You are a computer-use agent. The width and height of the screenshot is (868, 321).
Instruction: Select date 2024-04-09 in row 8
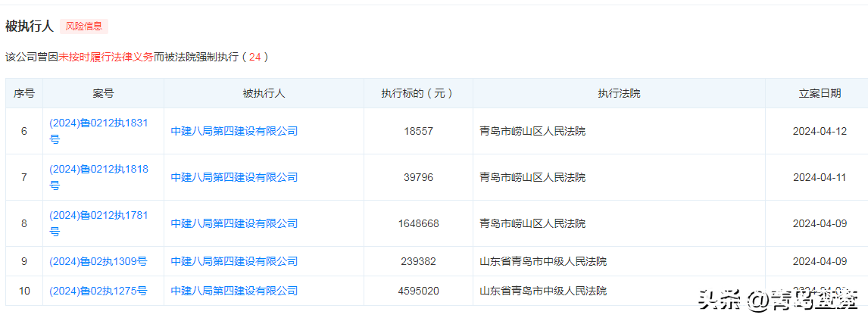(x=820, y=223)
